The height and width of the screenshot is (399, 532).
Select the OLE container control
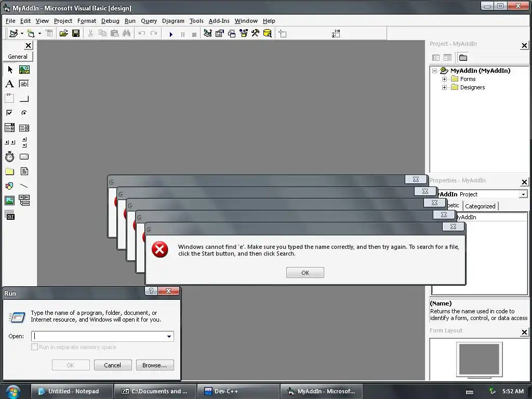pos(10,215)
